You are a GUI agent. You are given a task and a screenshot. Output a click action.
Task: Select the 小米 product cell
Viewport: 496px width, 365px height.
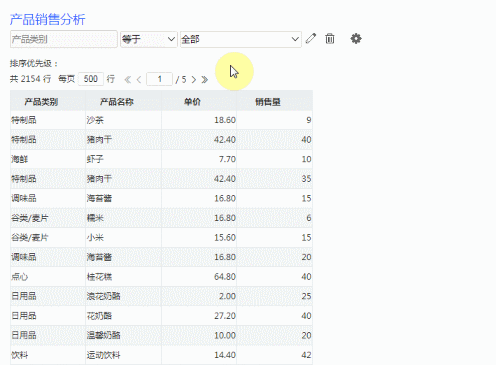click(123, 237)
